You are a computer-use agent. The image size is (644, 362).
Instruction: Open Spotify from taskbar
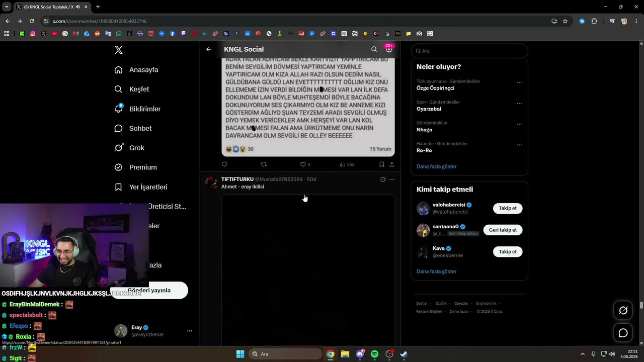(374, 354)
